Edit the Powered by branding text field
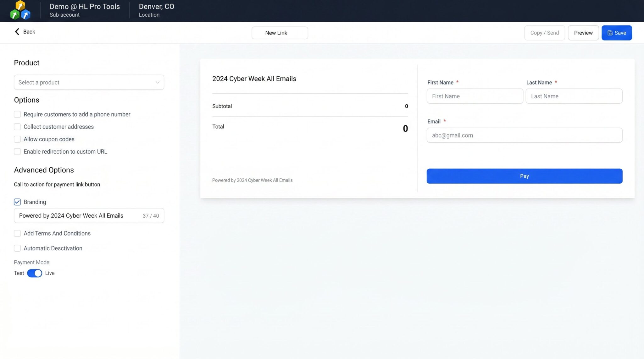Image resolution: width=644 pixels, height=359 pixels. pyautogui.click(x=89, y=216)
